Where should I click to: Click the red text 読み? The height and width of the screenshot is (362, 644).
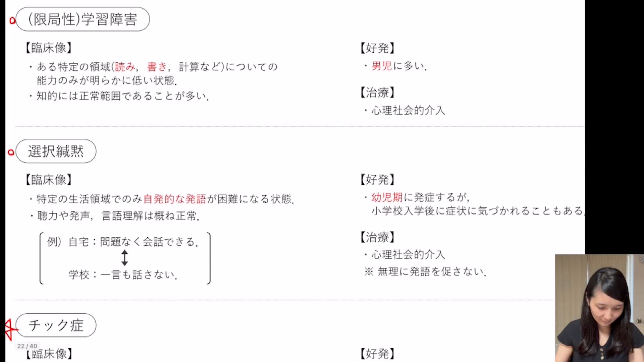[125, 67]
